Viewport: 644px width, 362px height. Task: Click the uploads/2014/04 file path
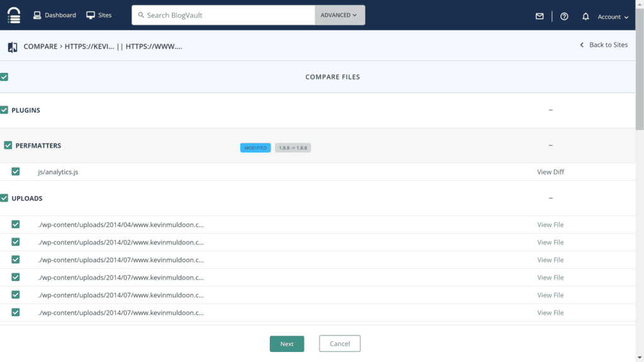[121, 225]
